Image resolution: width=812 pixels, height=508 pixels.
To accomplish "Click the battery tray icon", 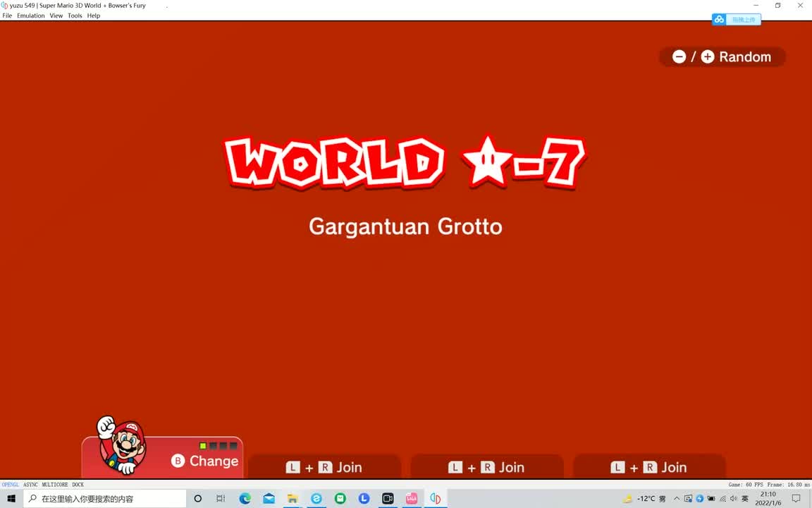I will 711,499.
